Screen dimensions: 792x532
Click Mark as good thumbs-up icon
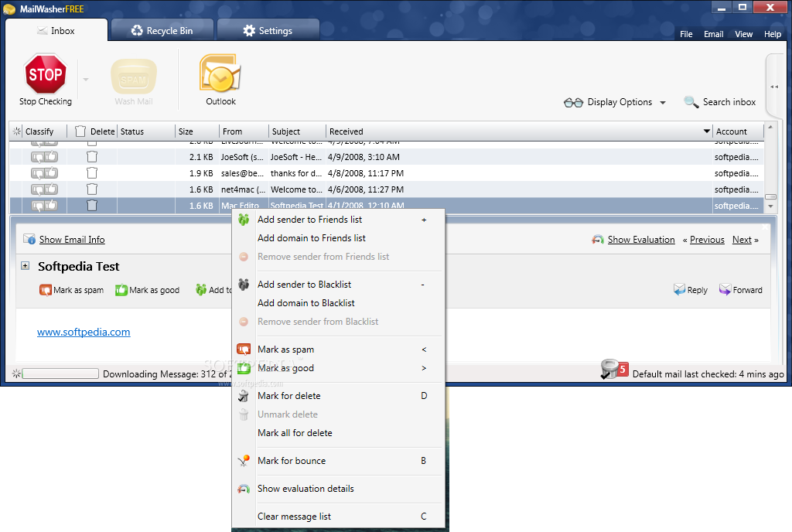tap(121, 290)
